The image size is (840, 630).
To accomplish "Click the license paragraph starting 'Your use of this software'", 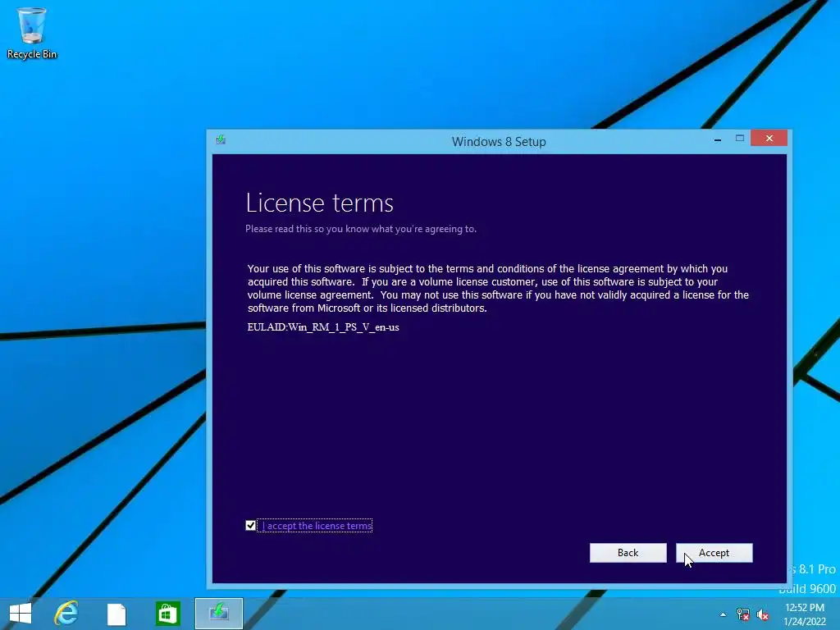I will [498, 288].
